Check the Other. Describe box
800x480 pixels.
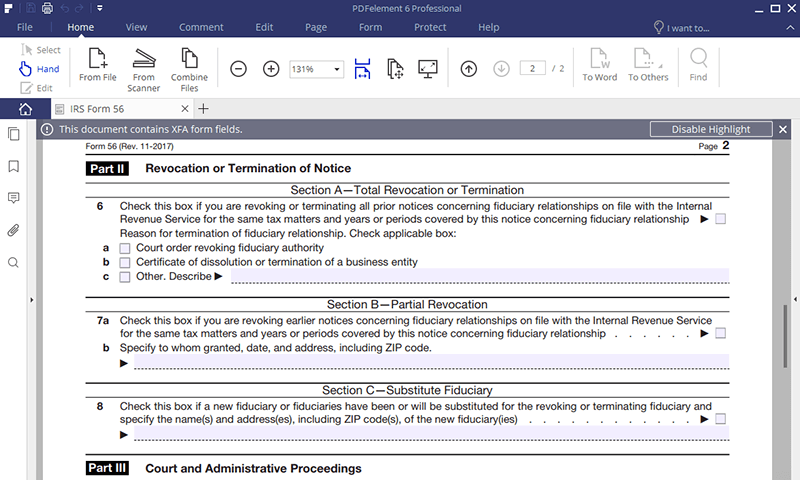[124, 277]
